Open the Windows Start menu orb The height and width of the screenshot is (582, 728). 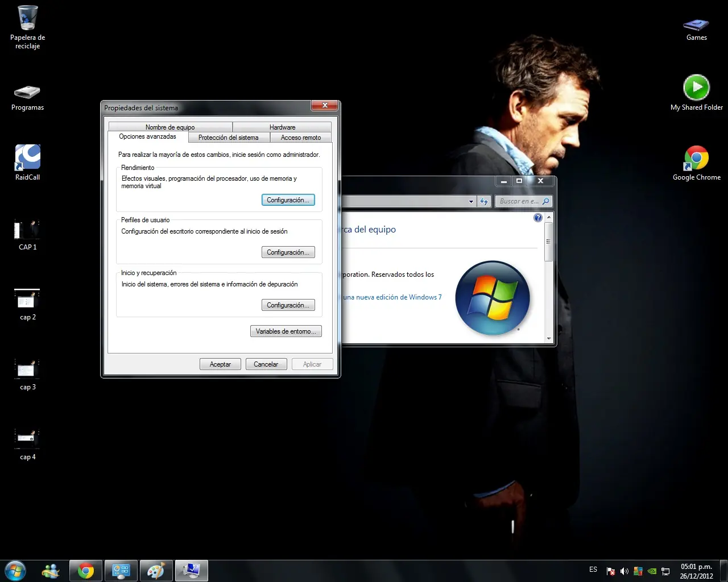click(x=15, y=571)
